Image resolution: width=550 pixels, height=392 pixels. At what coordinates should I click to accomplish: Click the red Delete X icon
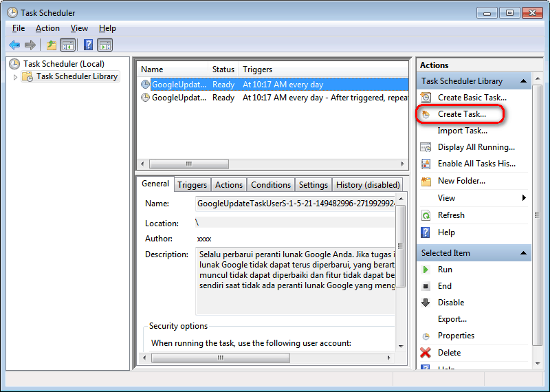426,353
